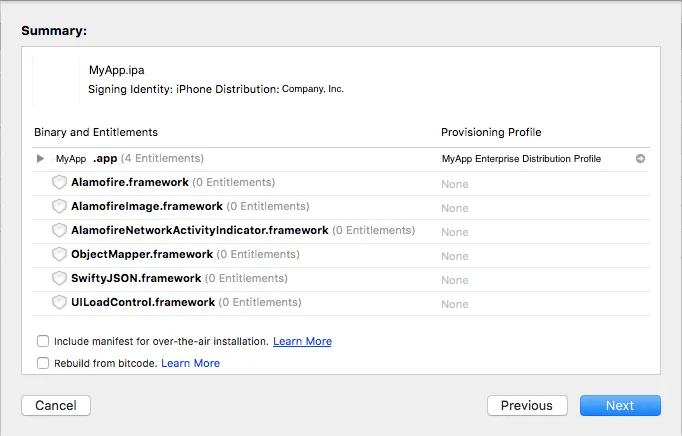Screen dimensions: 682x436
Task: Enable manifest for over-the-air installation
Action: 43,341
